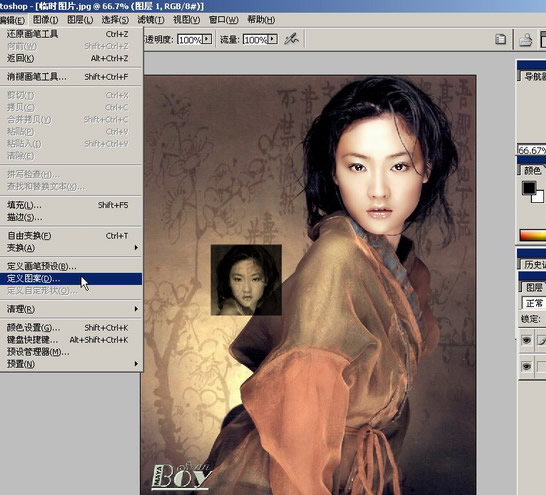Open the 滤镜(T) menu

(151, 20)
